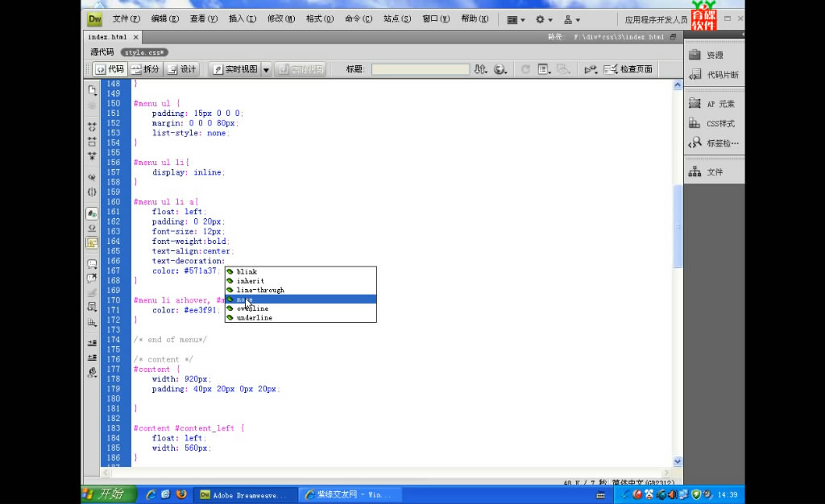The width and height of the screenshot is (825, 504).
Task: Open the 格式 (Format) menu
Action: 320,19
